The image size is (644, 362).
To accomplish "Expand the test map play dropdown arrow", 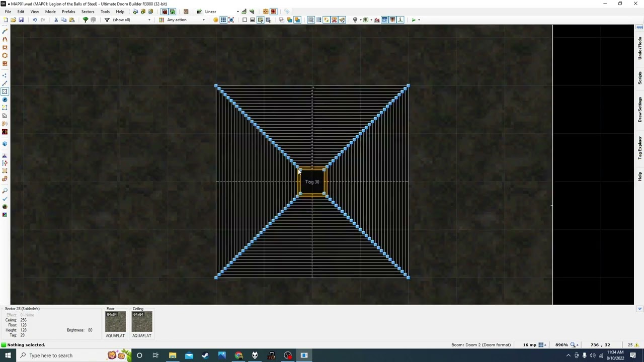I will pos(419,20).
